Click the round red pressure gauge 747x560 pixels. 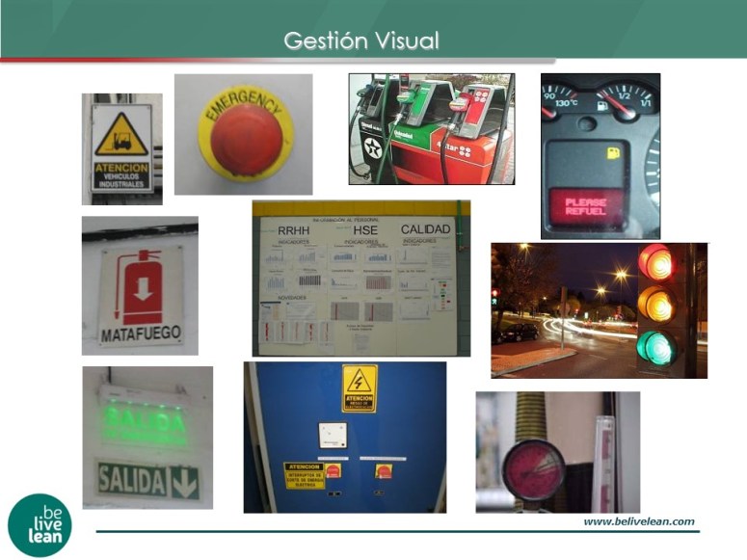(533, 468)
